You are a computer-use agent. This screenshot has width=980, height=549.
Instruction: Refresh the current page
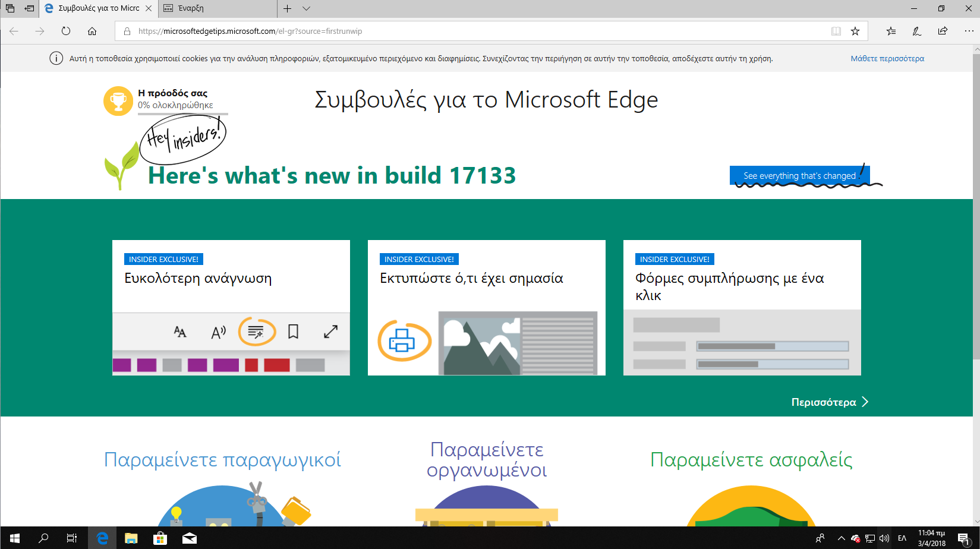pos(66,31)
